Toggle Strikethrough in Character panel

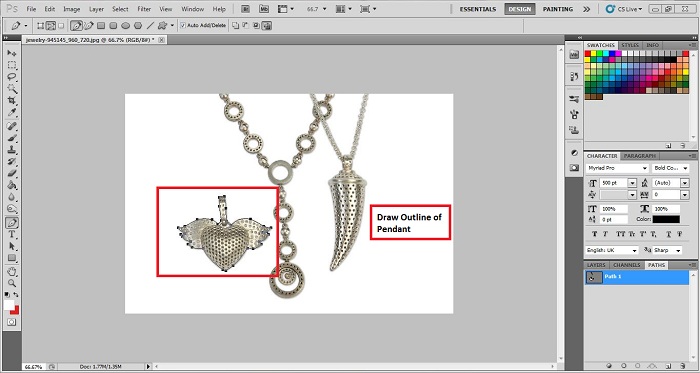point(680,234)
